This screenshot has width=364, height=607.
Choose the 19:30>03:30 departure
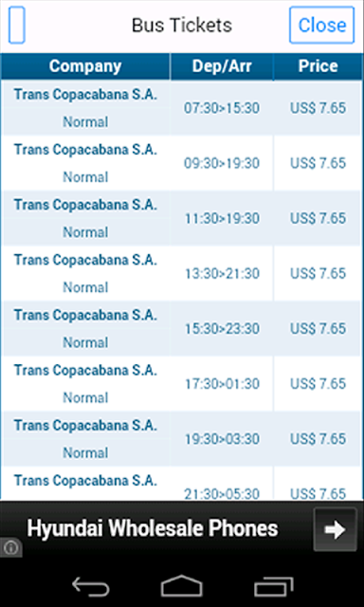point(182,438)
